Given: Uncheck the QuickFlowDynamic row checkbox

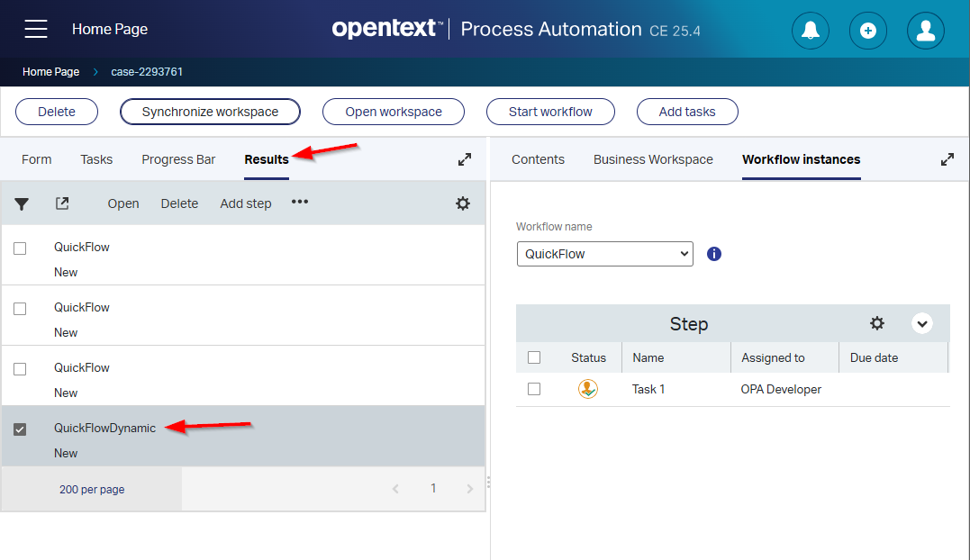Looking at the screenshot, I should click(x=20, y=429).
